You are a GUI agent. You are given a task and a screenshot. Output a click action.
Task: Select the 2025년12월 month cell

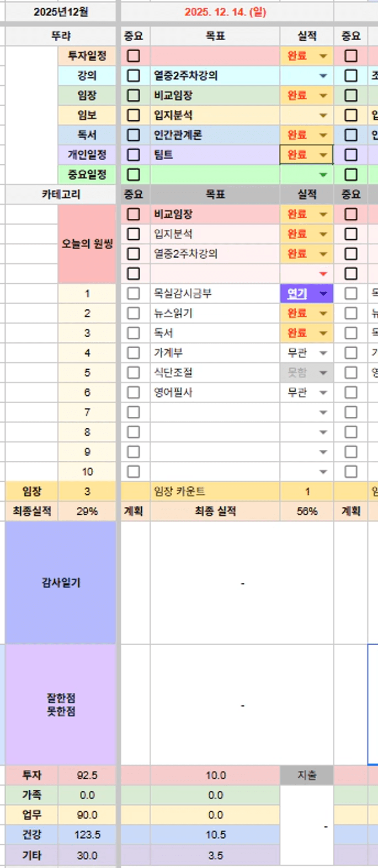[x=61, y=12]
